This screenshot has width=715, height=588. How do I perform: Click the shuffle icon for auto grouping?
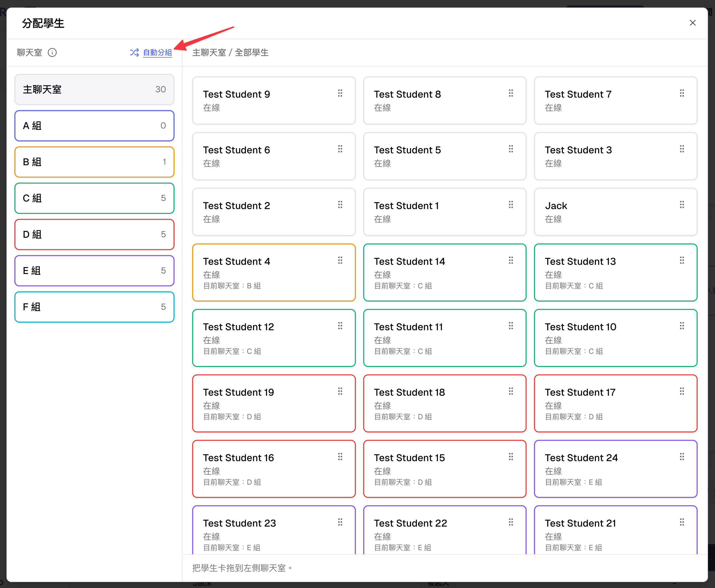click(134, 52)
